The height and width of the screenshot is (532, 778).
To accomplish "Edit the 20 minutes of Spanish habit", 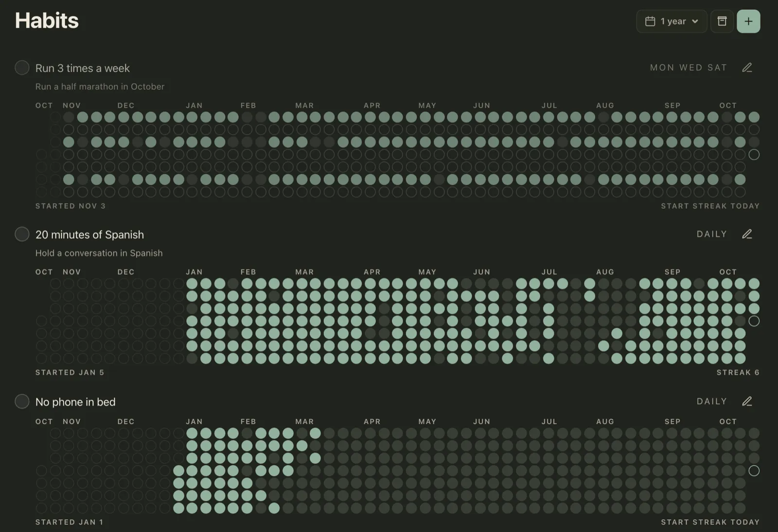I will coord(747,234).
